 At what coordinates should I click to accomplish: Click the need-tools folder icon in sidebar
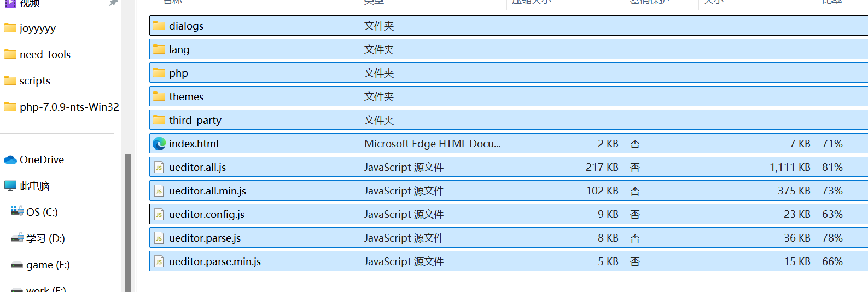[x=10, y=54]
